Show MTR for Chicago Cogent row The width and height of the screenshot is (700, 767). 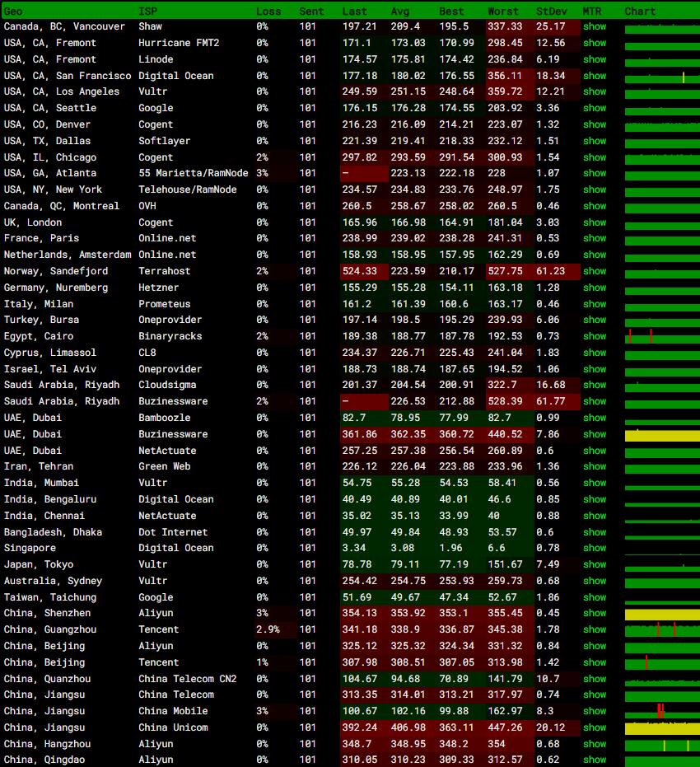pos(595,157)
